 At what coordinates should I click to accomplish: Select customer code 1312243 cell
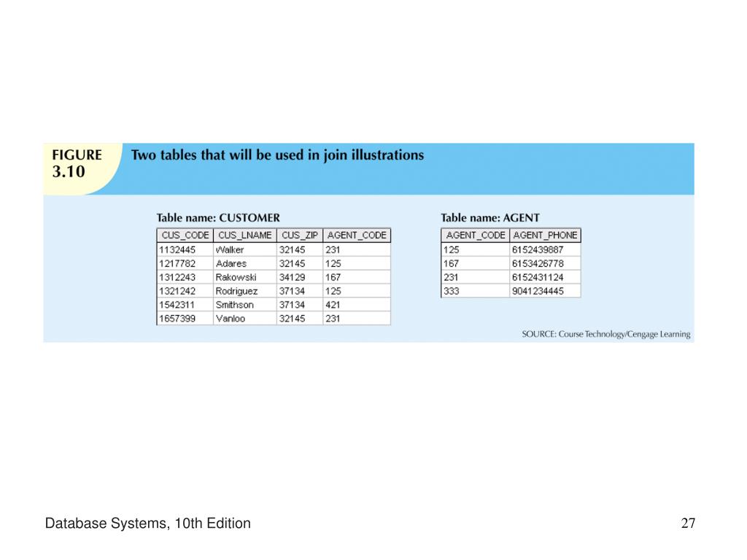pyautogui.click(x=185, y=277)
